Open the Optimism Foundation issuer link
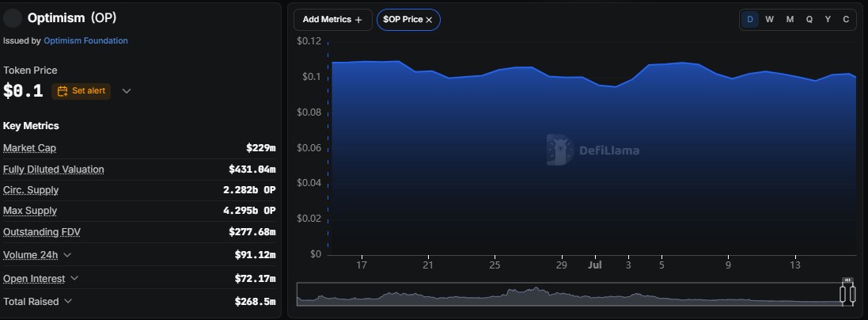 click(85, 40)
